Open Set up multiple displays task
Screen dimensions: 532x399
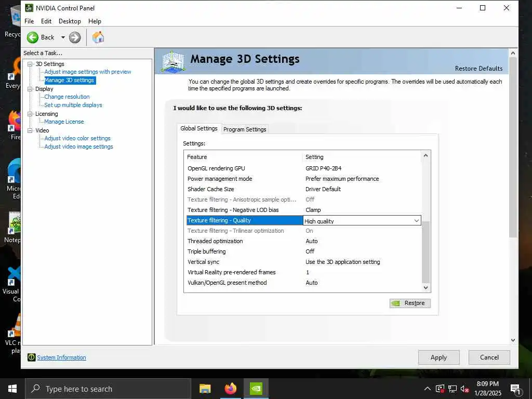[73, 105]
